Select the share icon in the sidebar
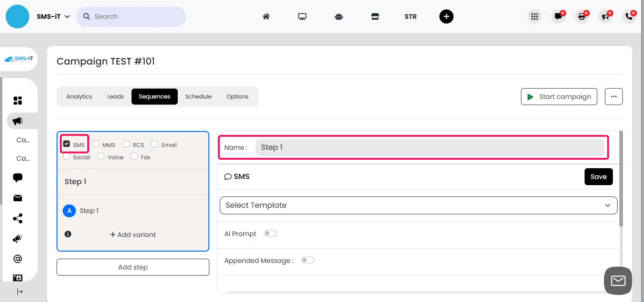This screenshot has height=302, width=644. 17,218
